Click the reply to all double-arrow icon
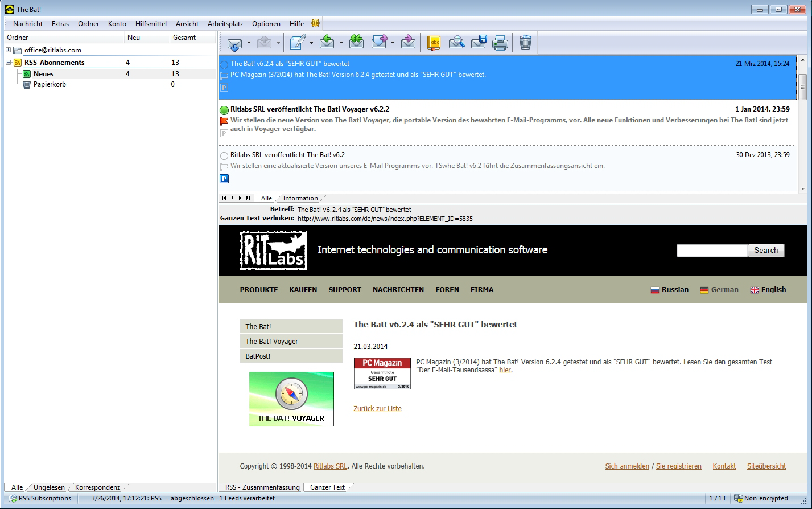 [x=357, y=42]
